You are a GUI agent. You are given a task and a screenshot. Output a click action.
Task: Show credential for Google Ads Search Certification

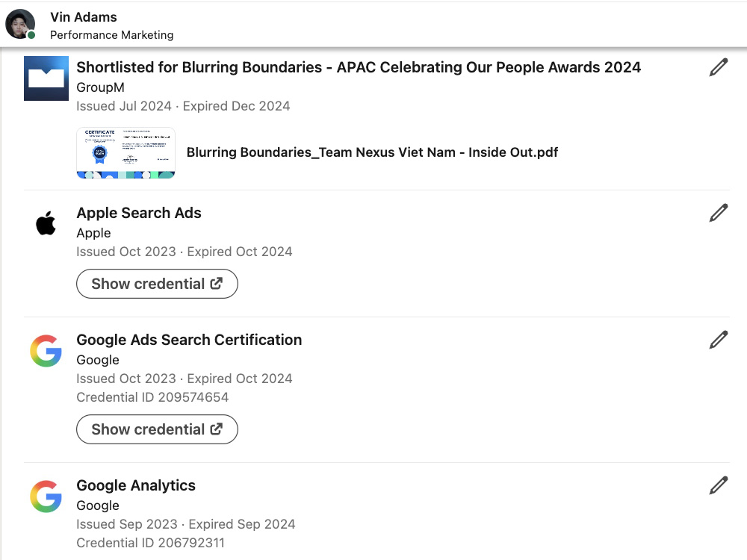(157, 429)
